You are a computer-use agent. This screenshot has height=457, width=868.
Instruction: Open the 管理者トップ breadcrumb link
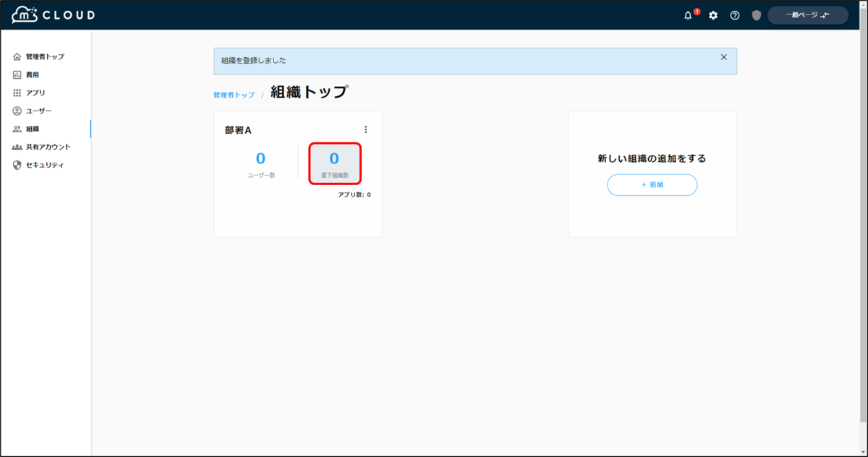234,94
